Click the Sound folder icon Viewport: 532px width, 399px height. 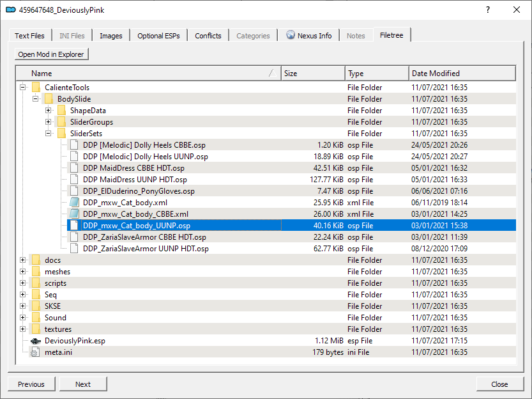click(x=36, y=318)
